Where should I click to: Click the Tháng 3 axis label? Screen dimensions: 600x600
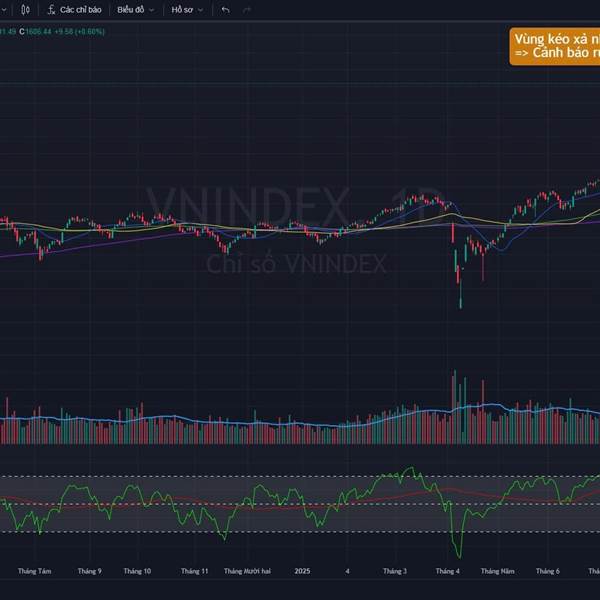pos(395,571)
